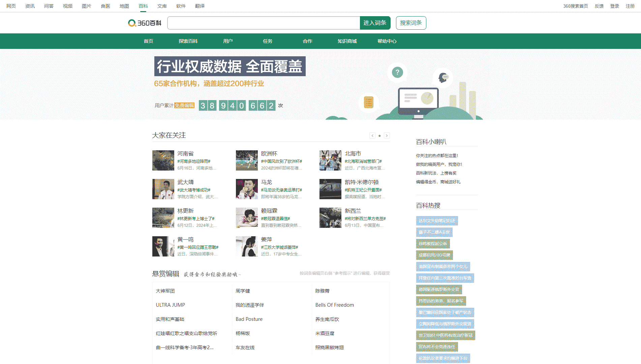Open the Bells Of Freedom bounty entry

point(335,305)
